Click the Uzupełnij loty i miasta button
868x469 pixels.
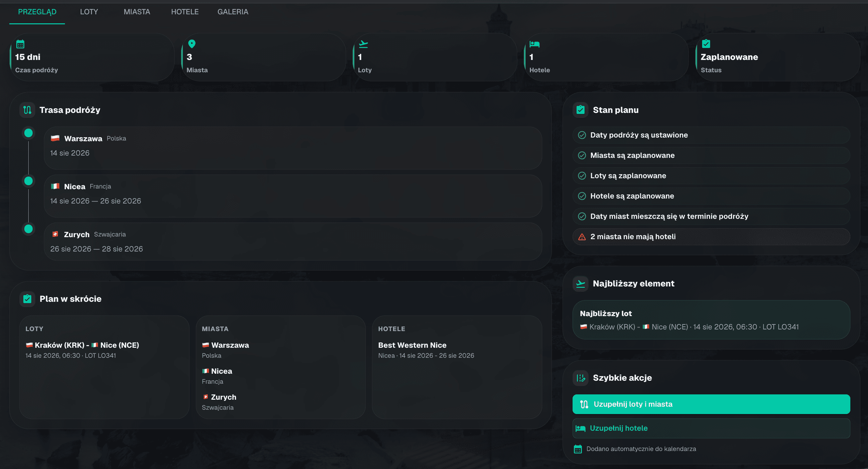tap(711, 404)
